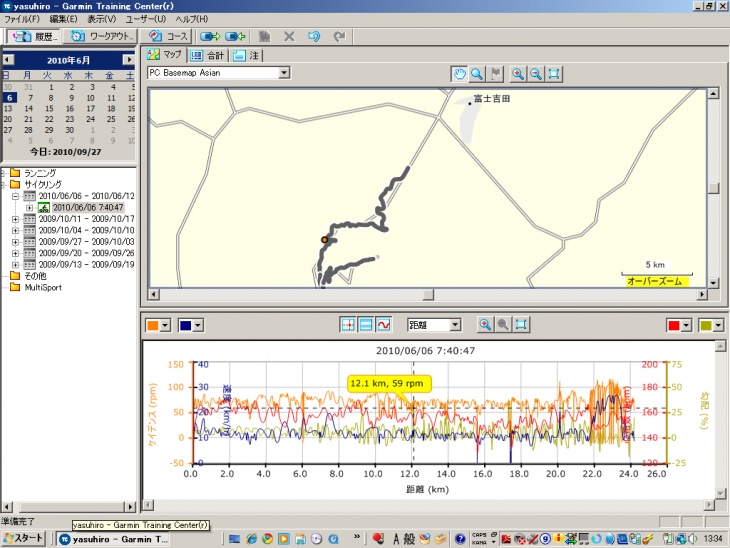Select June 6 in the calendar

[10, 98]
